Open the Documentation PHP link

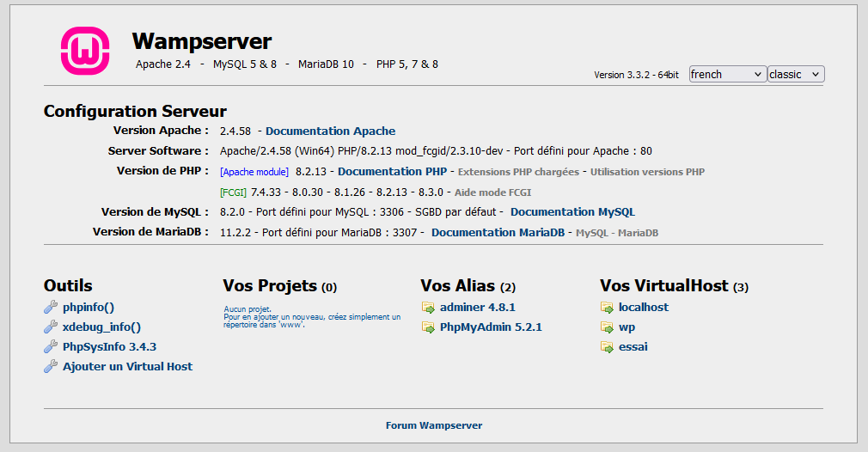[x=393, y=172]
